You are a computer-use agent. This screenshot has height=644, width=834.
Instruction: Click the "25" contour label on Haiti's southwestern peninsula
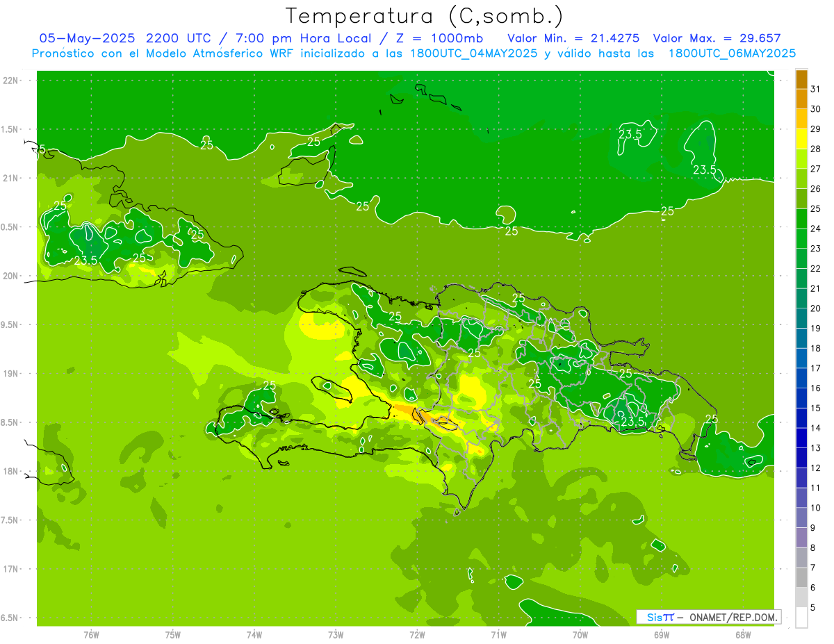pyautogui.click(x=270, y=386)
